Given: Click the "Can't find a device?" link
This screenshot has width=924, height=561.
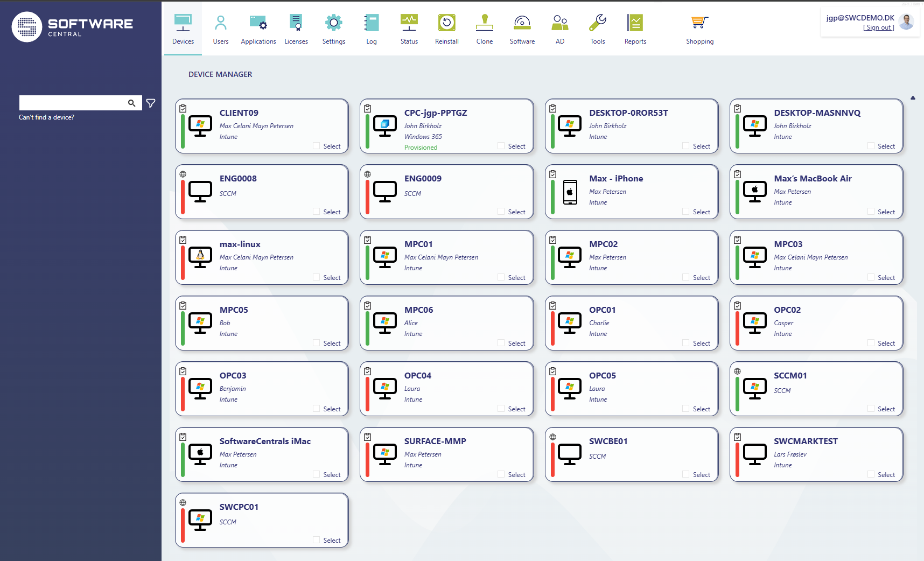Looking at the screenshot, I should [x=46, y=117].
